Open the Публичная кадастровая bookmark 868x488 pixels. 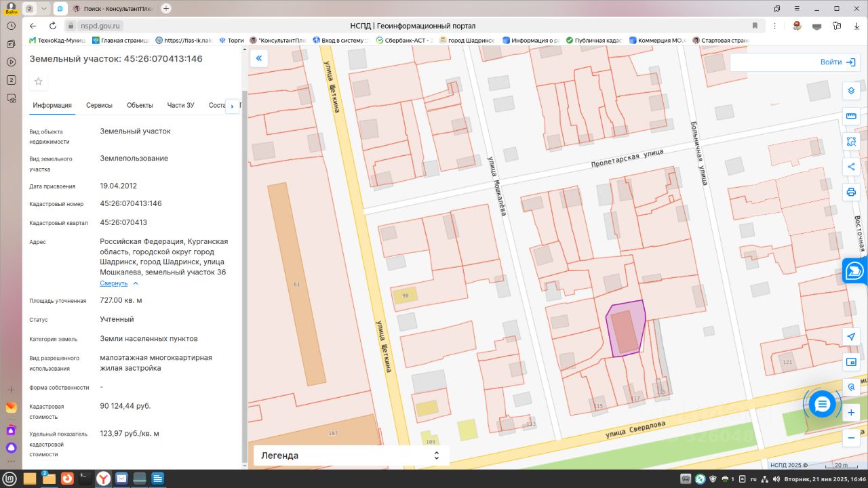click(x=593, y=40)
